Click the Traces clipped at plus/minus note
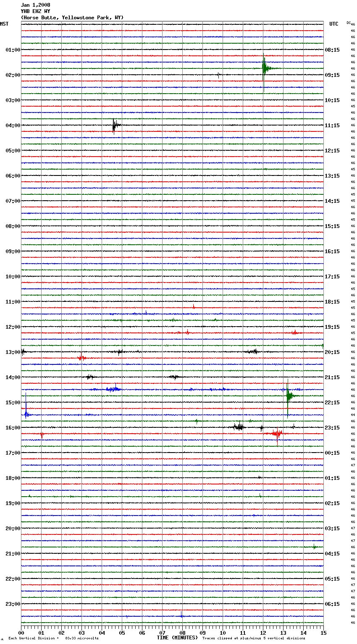This screenshot has height=644, width=357. pos(254,639)
